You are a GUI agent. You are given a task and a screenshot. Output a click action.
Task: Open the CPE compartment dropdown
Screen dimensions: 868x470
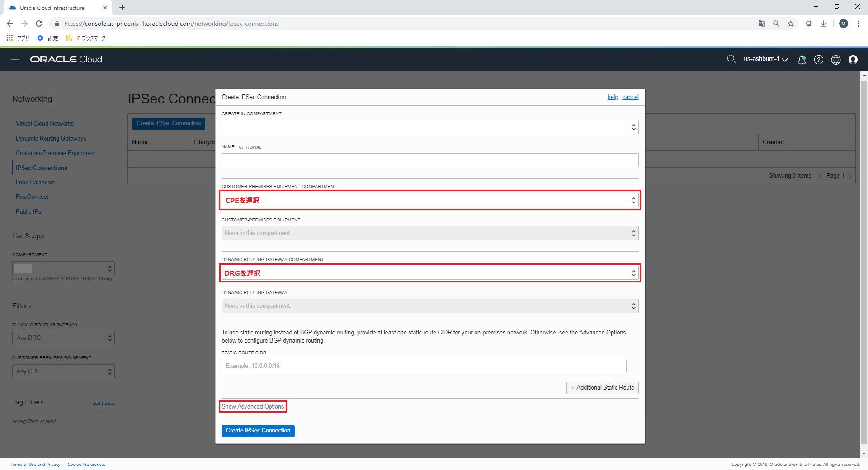pos(430,200)
